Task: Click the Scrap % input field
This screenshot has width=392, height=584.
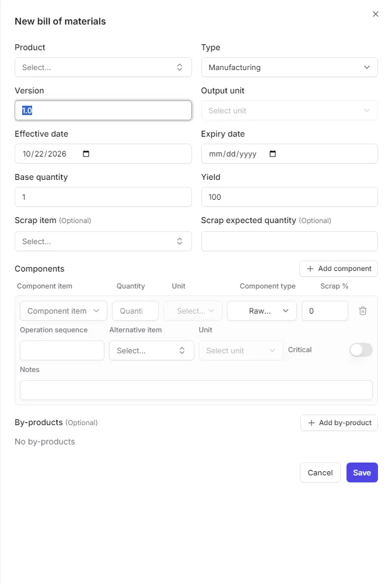Action: 325,311
